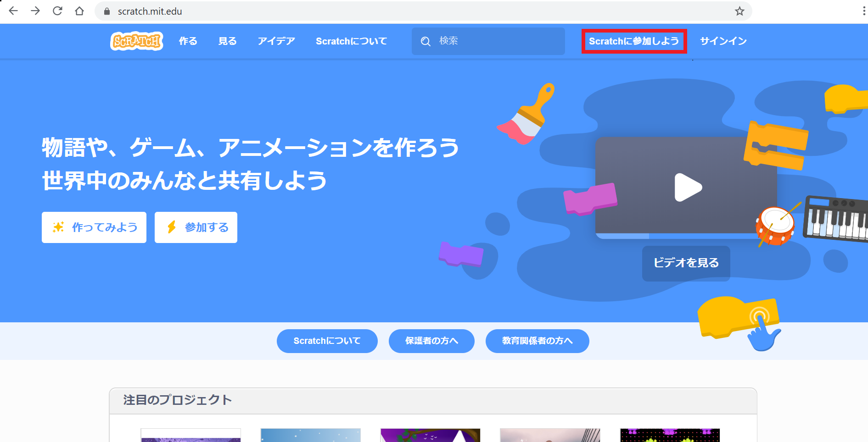Image resolution: width=868 pixels, height=442 pixels.
Task: Click the ビデオを見る button
Action: [x=686, y=263]
